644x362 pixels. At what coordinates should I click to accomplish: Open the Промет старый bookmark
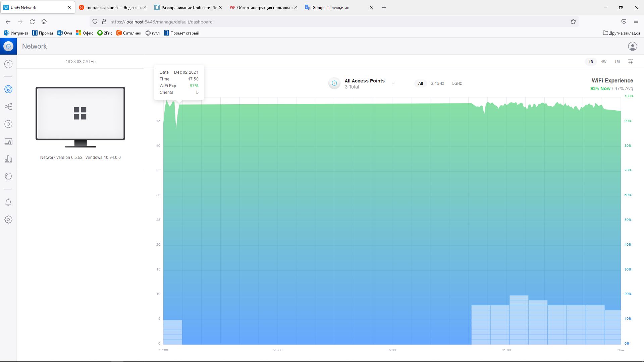[x=181, y=33]
